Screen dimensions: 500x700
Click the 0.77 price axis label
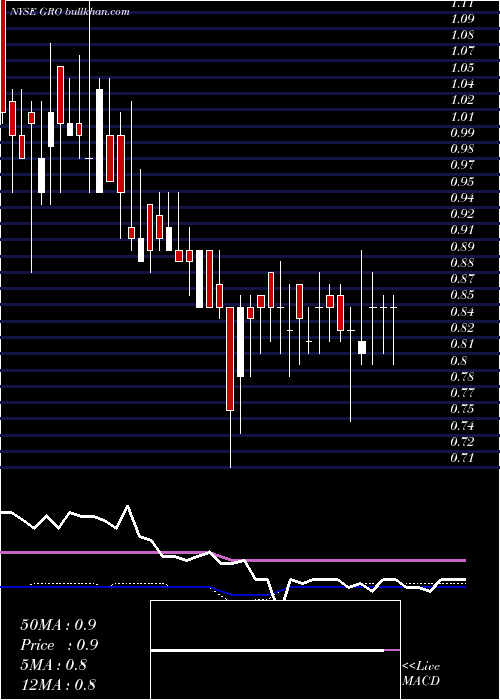pos(462,393)
